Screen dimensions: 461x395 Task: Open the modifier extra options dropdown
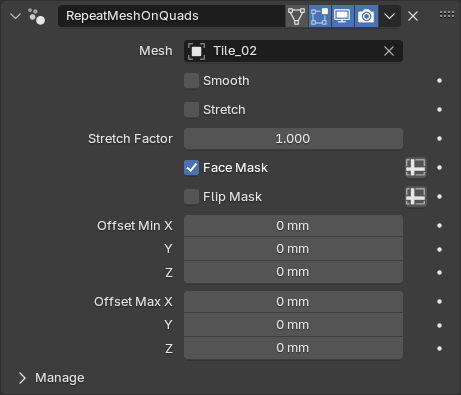389,16
